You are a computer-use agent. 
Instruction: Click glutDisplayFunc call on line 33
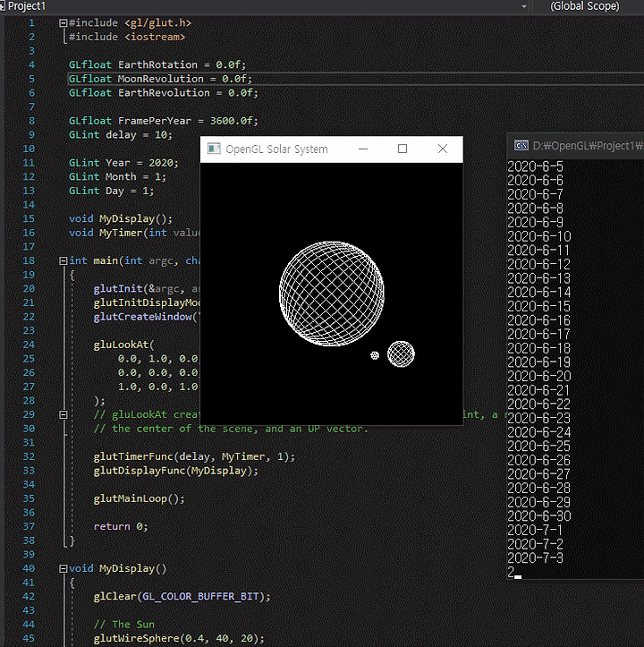175,471
